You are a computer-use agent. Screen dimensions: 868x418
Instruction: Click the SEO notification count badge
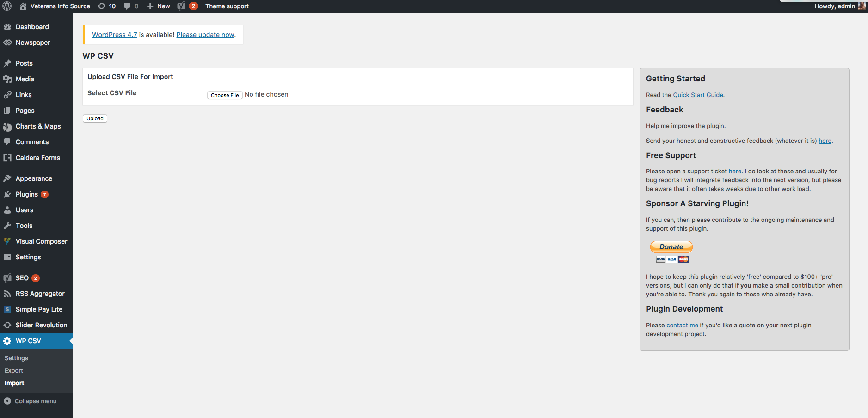pyautogui.click(x=36, y=278)
